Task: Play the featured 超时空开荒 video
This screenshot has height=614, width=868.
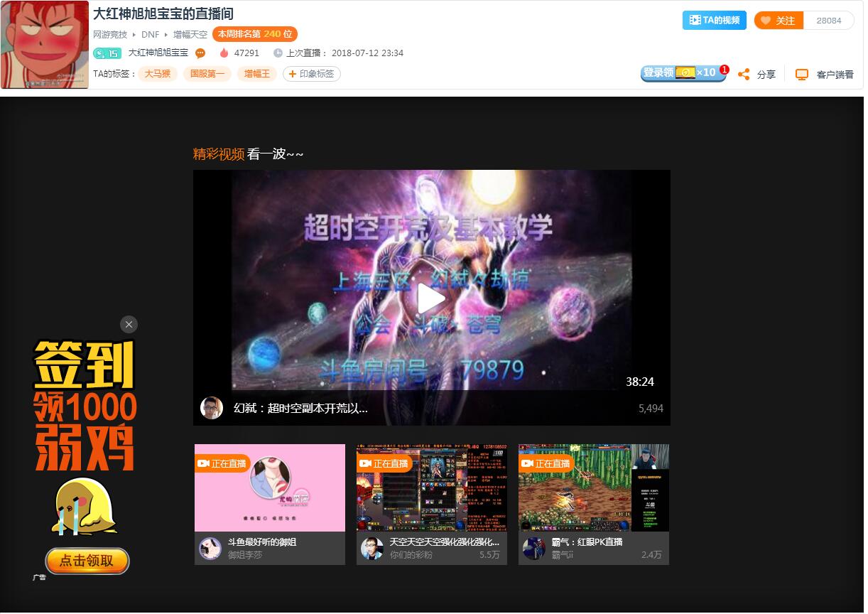Action: point(431,298)
